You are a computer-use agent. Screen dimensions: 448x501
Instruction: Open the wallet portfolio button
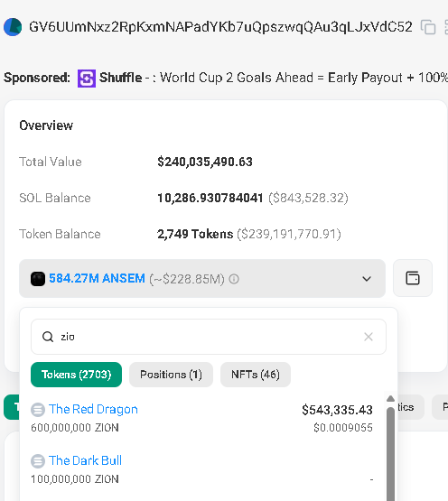(413, 278)
